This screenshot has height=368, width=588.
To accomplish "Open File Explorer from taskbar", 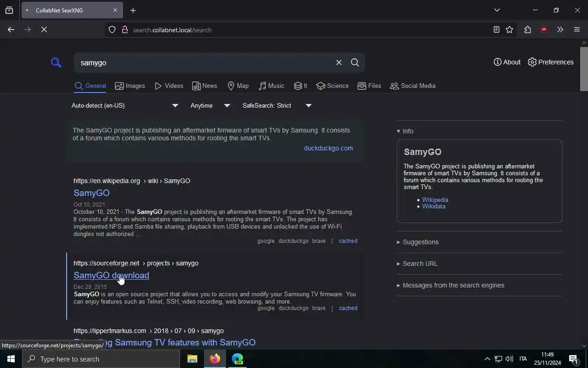I will pyautogui.click(x=192, y=359).
